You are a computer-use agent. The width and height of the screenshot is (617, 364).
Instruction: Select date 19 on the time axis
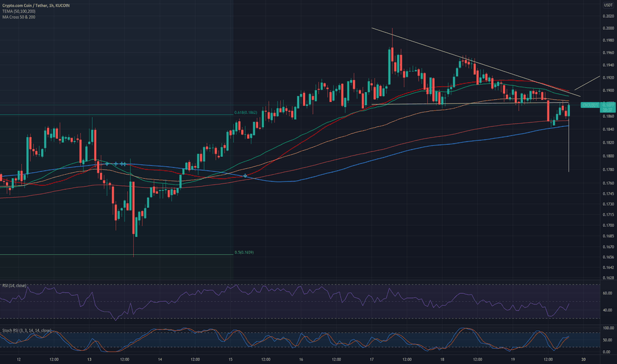pos(512,359)
